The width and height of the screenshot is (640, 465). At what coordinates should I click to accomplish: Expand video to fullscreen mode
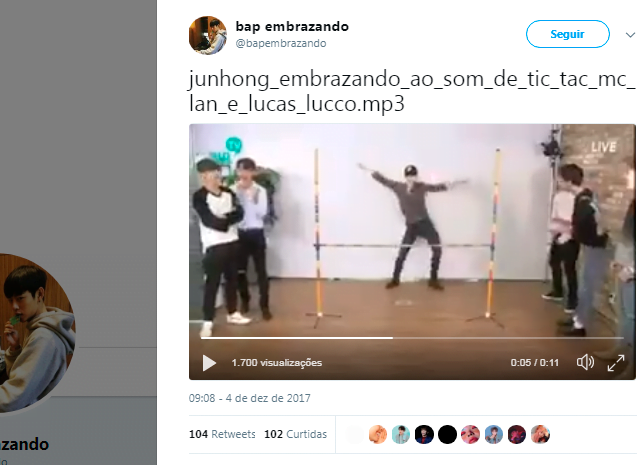pyautogui.click(x=616, y=363)
